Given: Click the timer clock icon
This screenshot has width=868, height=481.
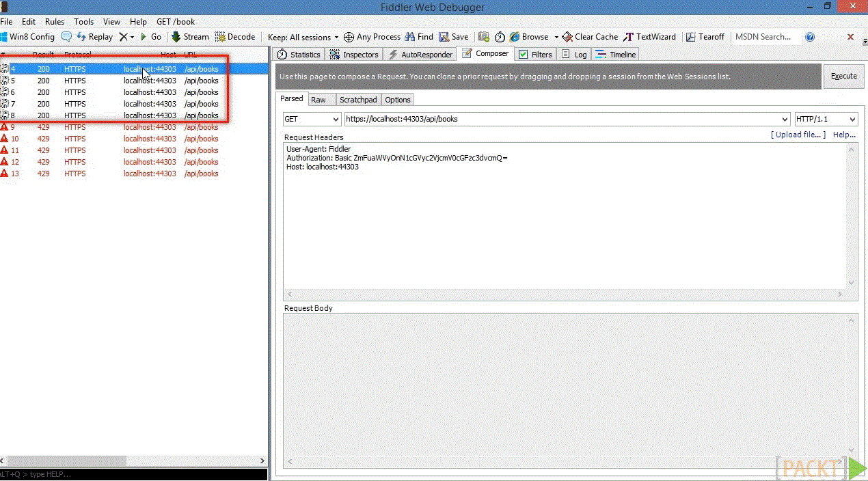Looking at the screenshot, I should click(500, 37).
